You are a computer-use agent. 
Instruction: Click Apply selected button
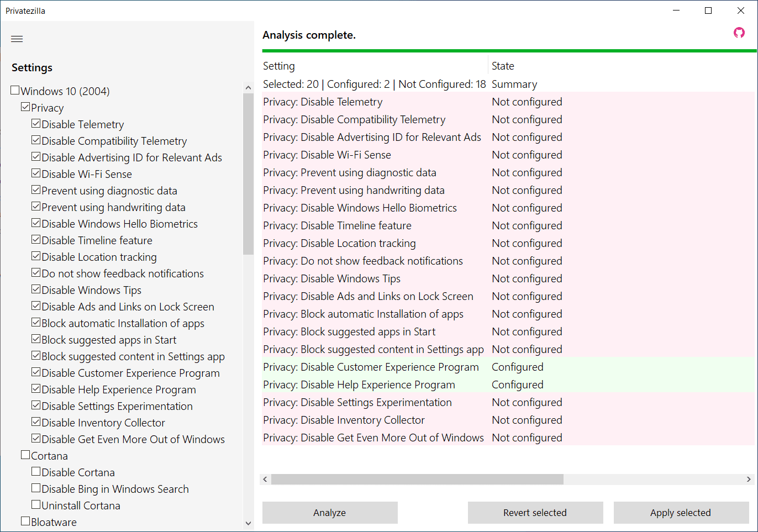681,513
